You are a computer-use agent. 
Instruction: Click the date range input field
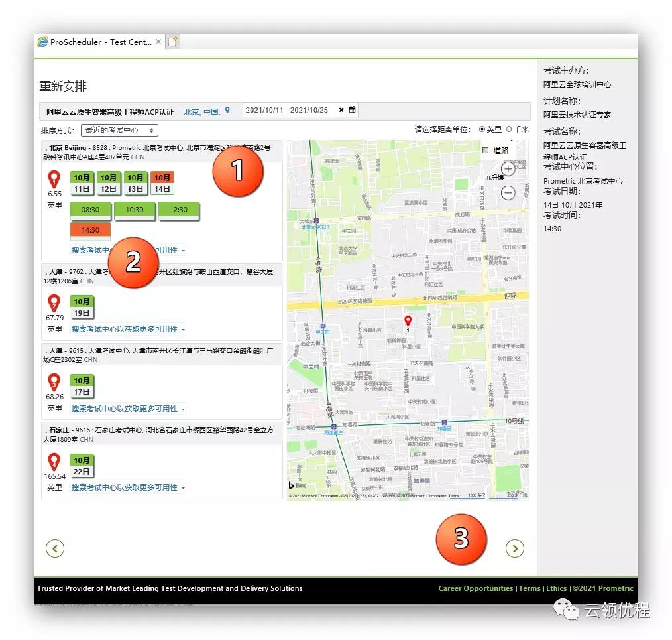click(289, 110)
